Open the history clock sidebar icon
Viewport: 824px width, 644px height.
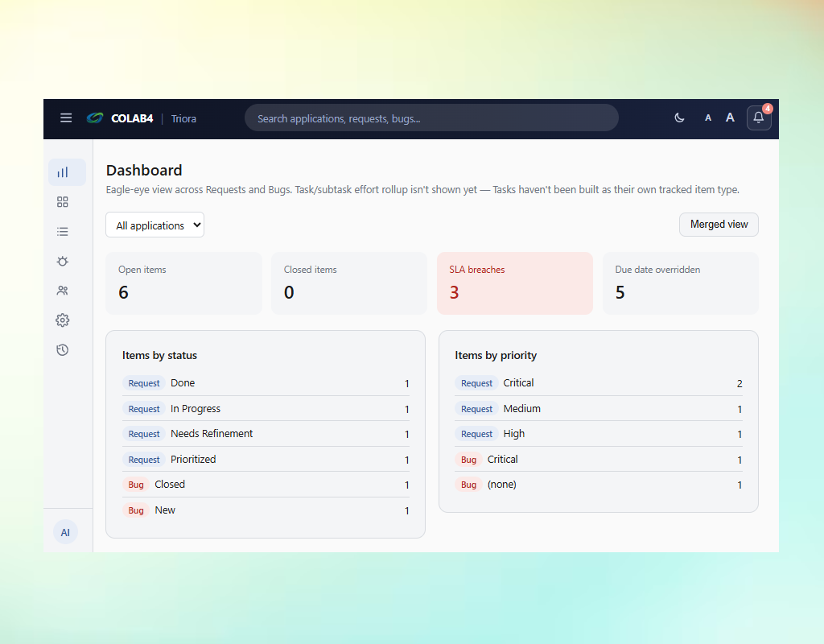click(63, 350)
